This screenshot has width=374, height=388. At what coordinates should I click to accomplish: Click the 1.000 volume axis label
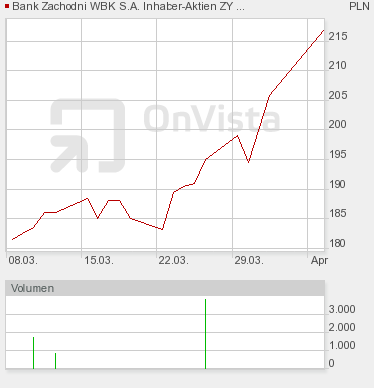pyautogui.click(x=342, y=345)
